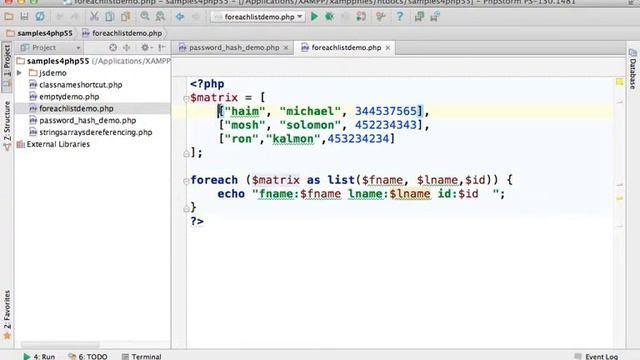Open emptydemo.php in the project tree
The height and width of the screenshot is (360, 640).
pyautogui.click(x=69, y=96)
